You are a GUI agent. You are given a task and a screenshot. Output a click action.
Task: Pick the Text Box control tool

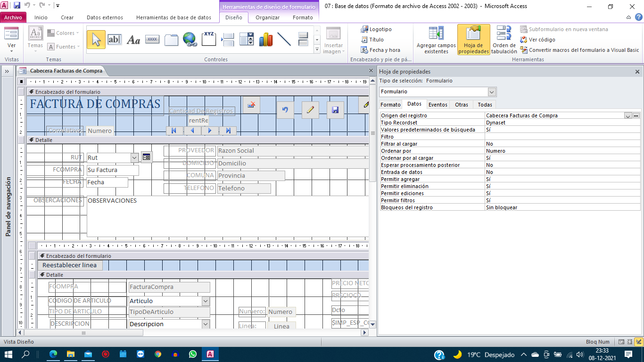tap(115, 40)
